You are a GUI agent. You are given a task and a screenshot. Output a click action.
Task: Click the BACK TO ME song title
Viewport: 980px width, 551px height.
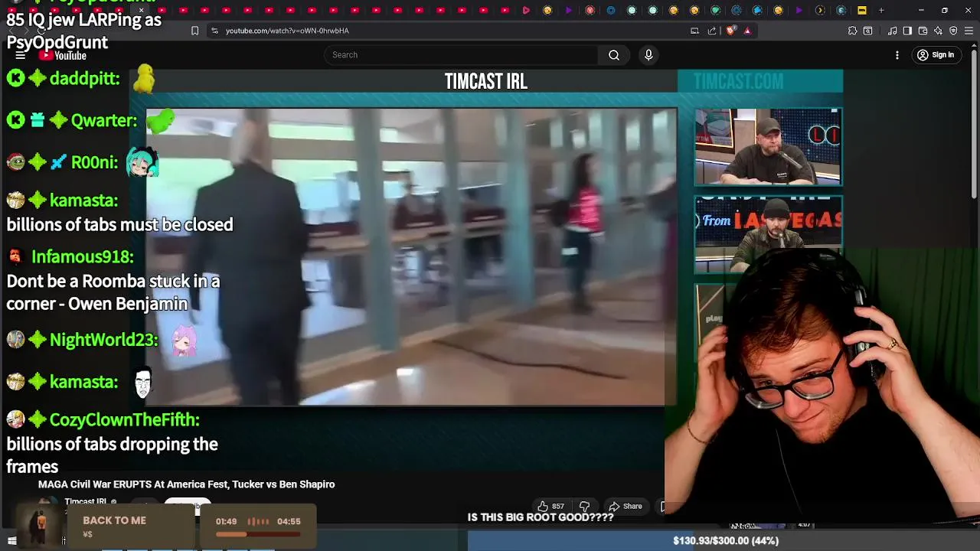click(114, 520)
